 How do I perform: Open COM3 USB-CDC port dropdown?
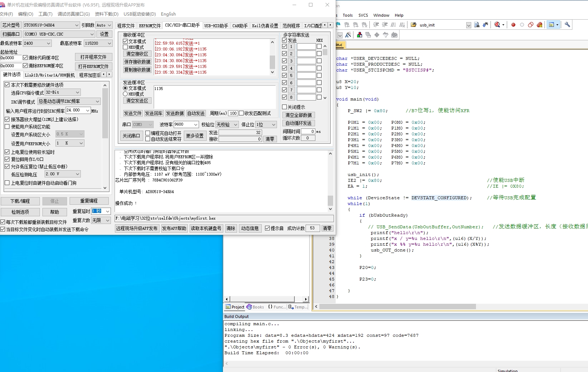[59, 34]
